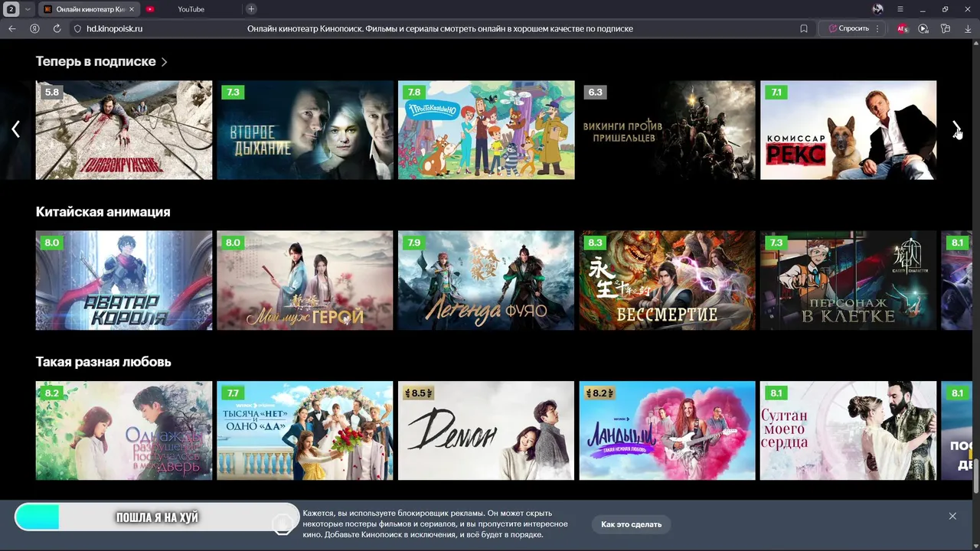Open the downloads arrow icon
Image resolution: width=980 pixels, height=551 pixels.
967,28
